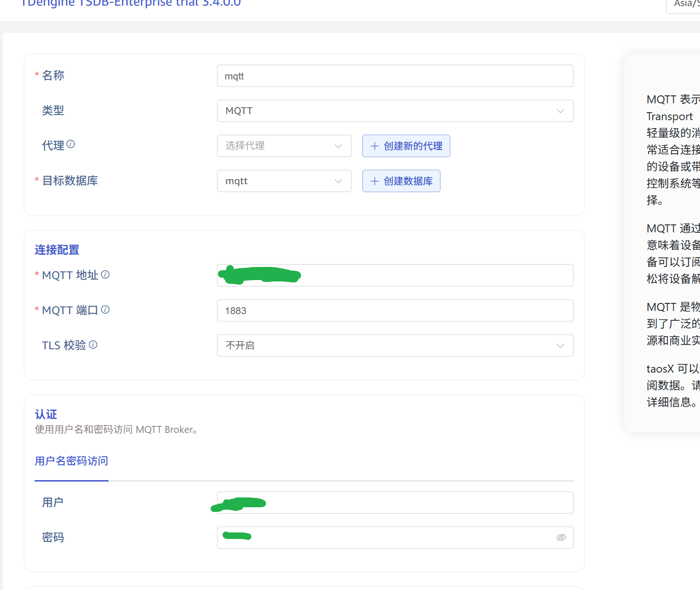Open the Asia timezone selector at top right
Screen dimensions: 700x590
click(685, 5)
